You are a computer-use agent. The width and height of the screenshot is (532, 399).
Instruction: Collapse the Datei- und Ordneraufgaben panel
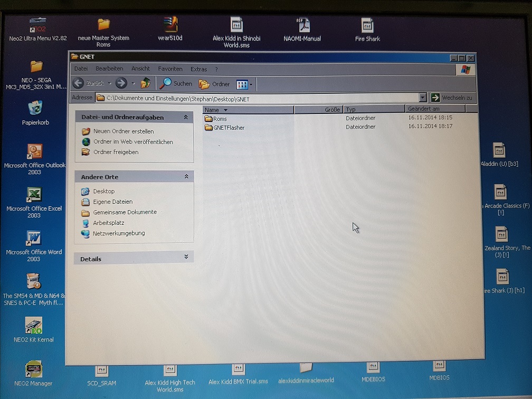186,117
